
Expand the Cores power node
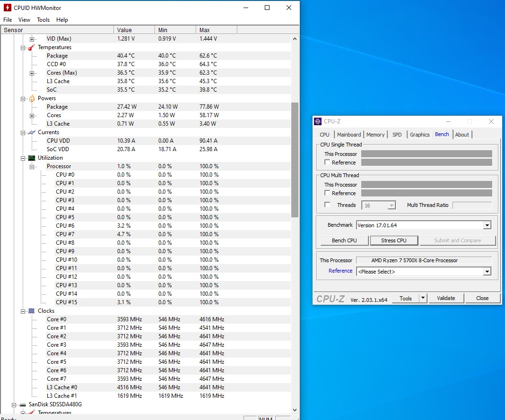point(32,116)
